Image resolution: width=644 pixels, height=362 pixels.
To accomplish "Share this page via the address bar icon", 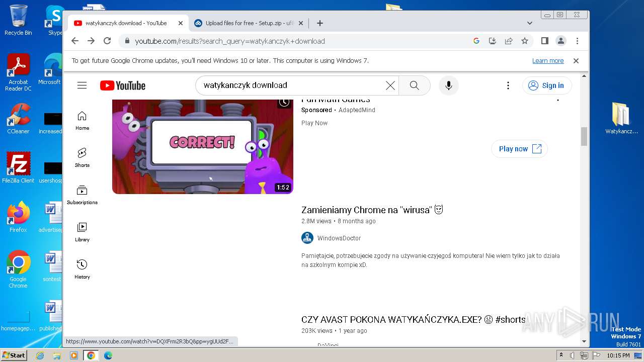I will pos(509,41).
